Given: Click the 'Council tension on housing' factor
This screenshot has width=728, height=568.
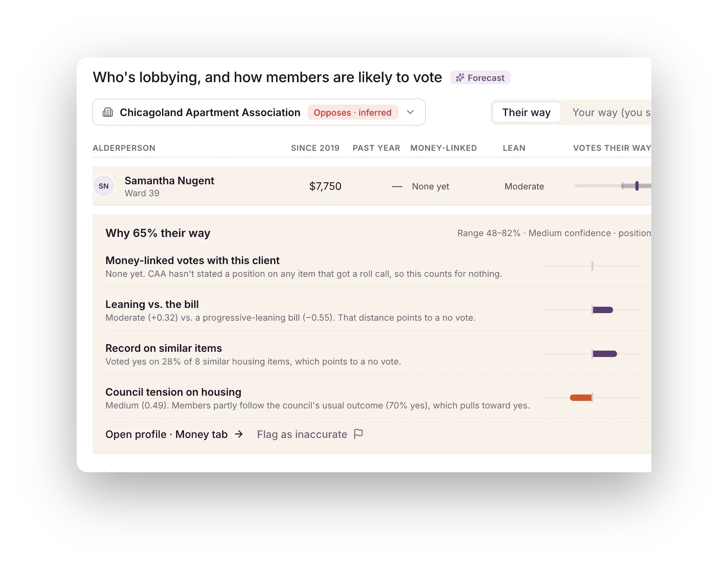Looking at the screenshot, I should coord(173,392).
